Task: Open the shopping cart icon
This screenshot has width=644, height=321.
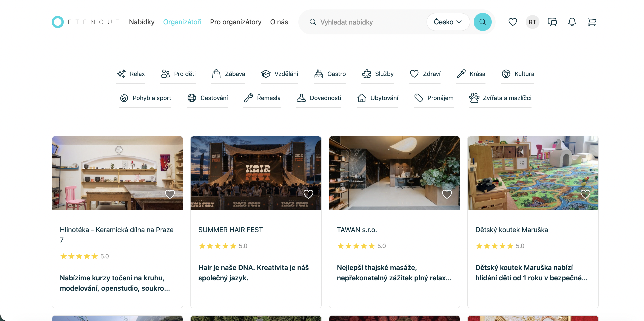Action: (592, 22)
